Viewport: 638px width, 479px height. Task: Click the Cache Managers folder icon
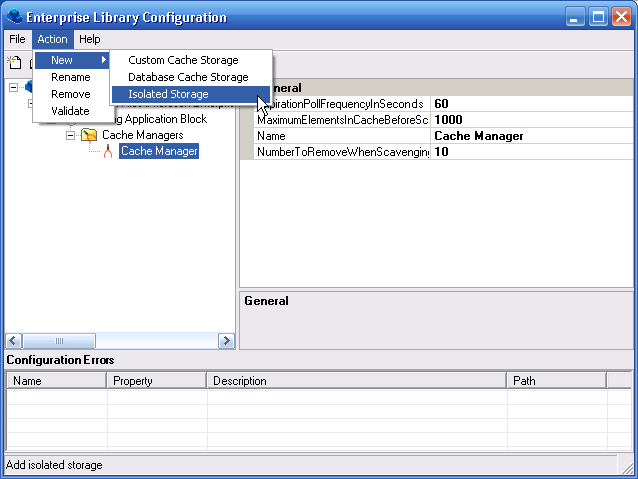click(89, 135)
